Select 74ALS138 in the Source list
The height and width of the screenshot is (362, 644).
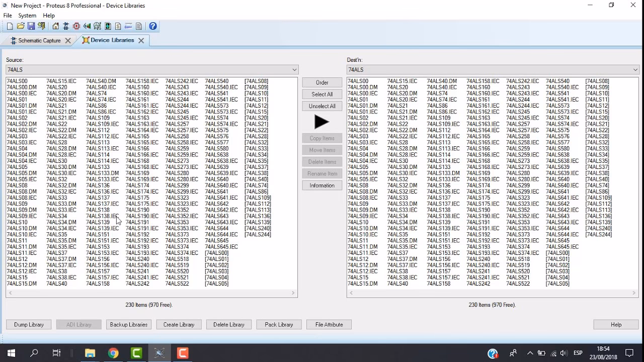(98, 210)
